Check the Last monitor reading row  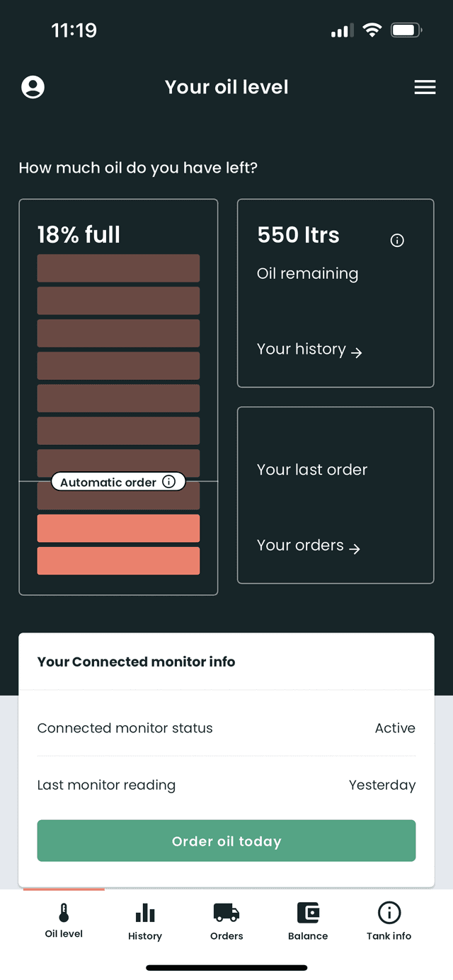226,785
